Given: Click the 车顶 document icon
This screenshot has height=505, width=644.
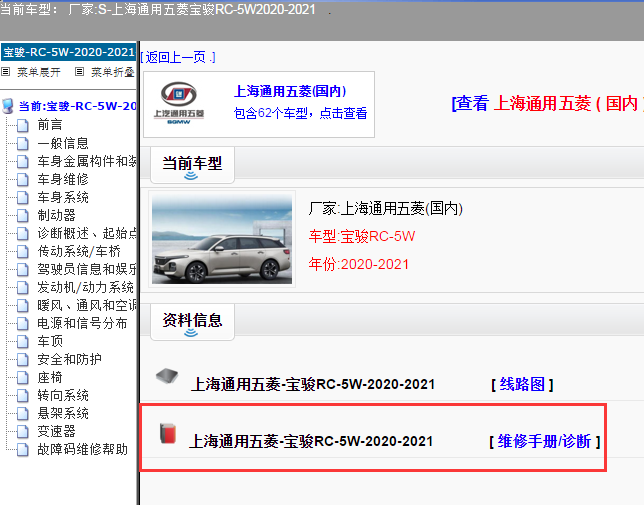Looking at the screenshot, I should (23, 342).
